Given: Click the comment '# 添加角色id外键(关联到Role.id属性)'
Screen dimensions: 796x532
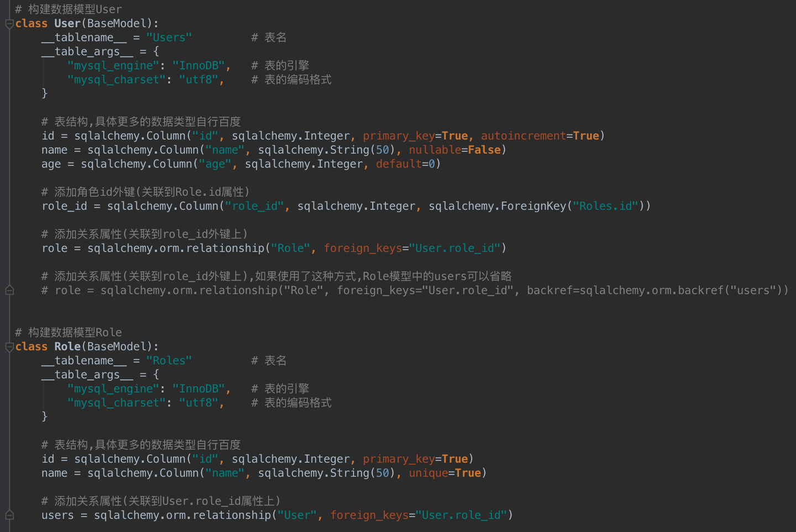Looking at the screenshot, I should tap(146, 192).
